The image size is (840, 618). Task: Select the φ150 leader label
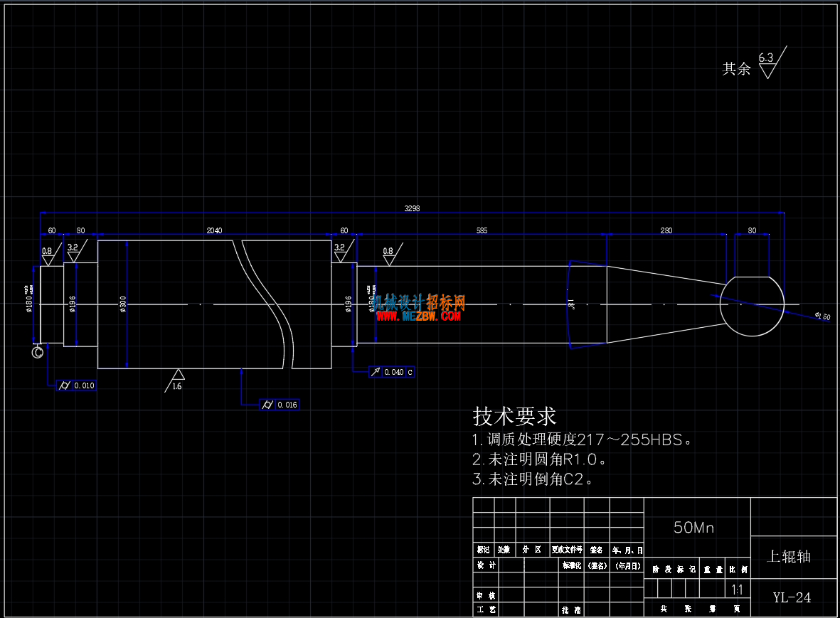823,316
